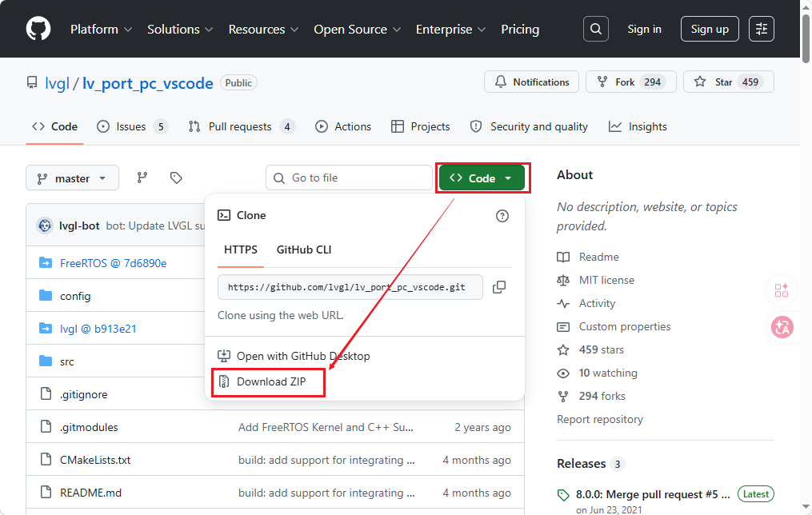
Task: Select the HTTPS clone tab
Action: click(x=240, y=250)
